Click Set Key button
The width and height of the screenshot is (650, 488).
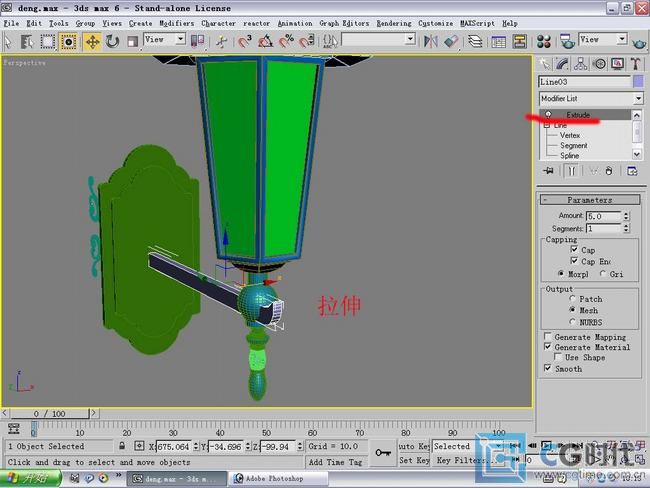pos(414,460)
